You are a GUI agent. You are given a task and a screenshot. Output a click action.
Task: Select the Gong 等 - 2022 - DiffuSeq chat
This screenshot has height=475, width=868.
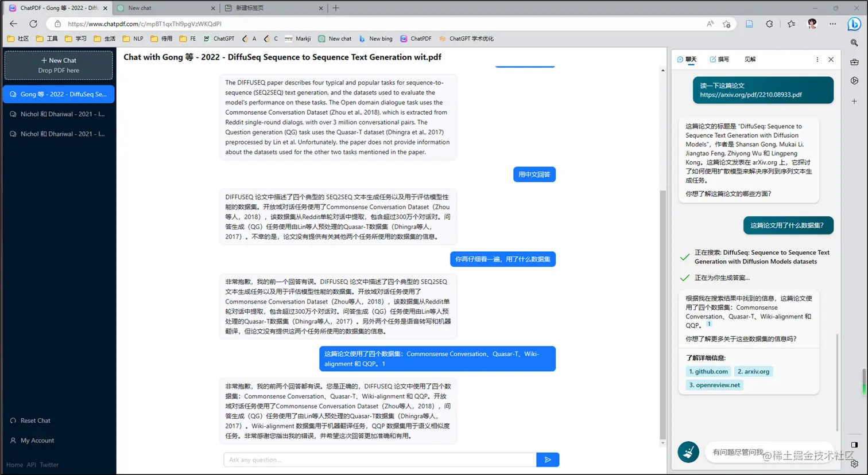click(x=59, y=94)
